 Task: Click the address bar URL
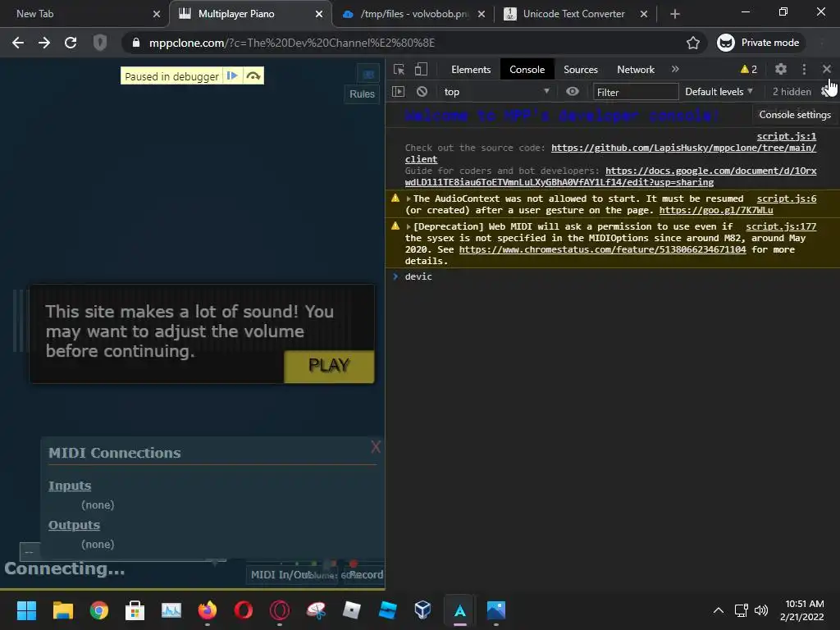coord(292,43)
